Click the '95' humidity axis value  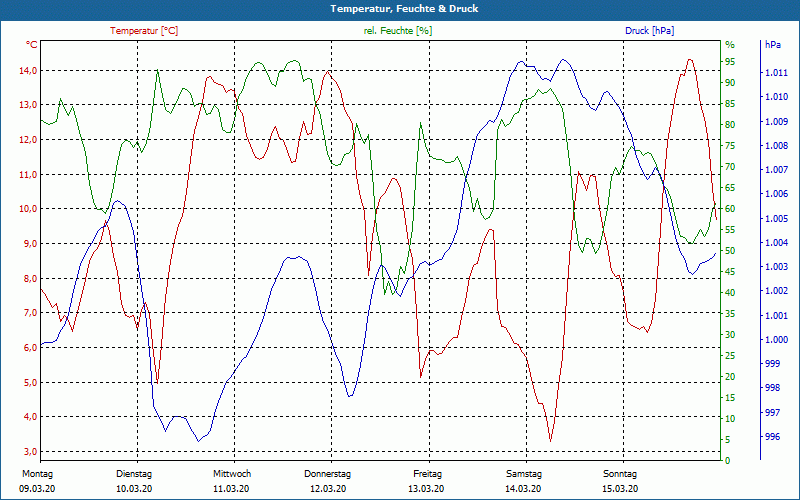(730, 62)
